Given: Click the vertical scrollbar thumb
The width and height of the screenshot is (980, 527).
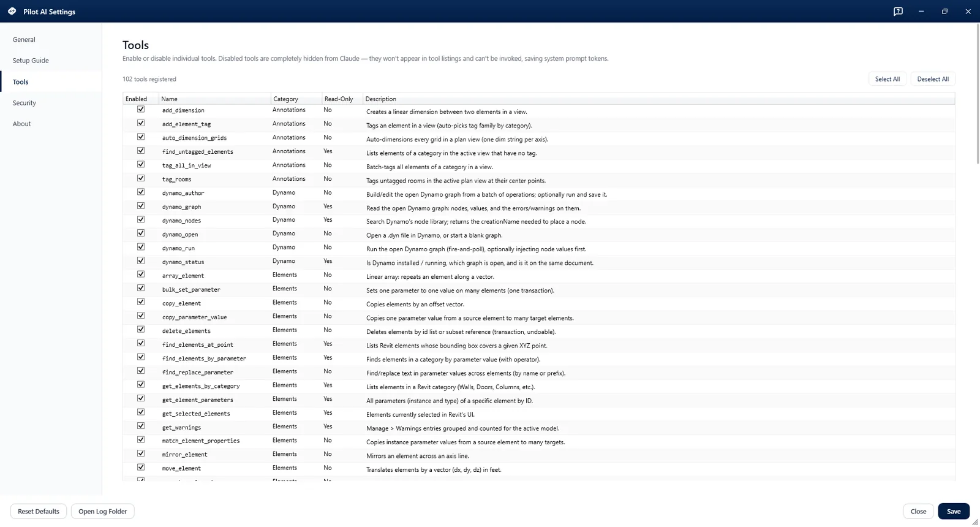Looking at the screenshot, I should [x=977, y=94].
